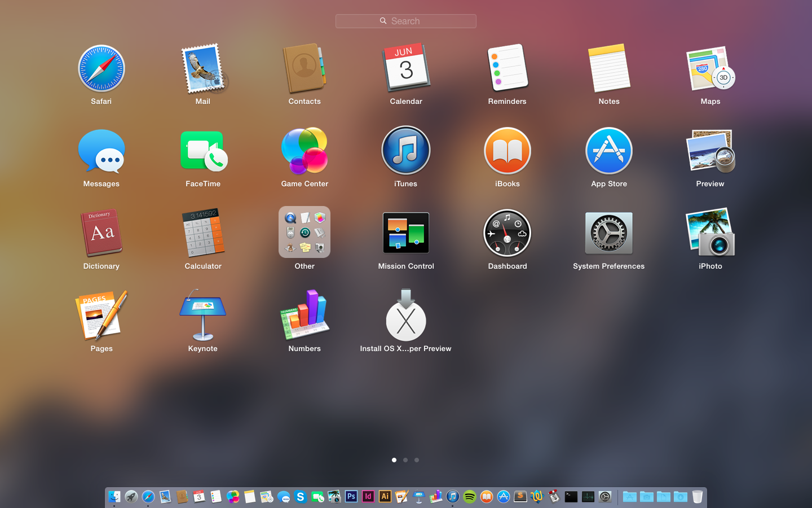This screenshot has width=812, height=508.
Task: Open Pages from the Dock
Action: tap(402, 497)
